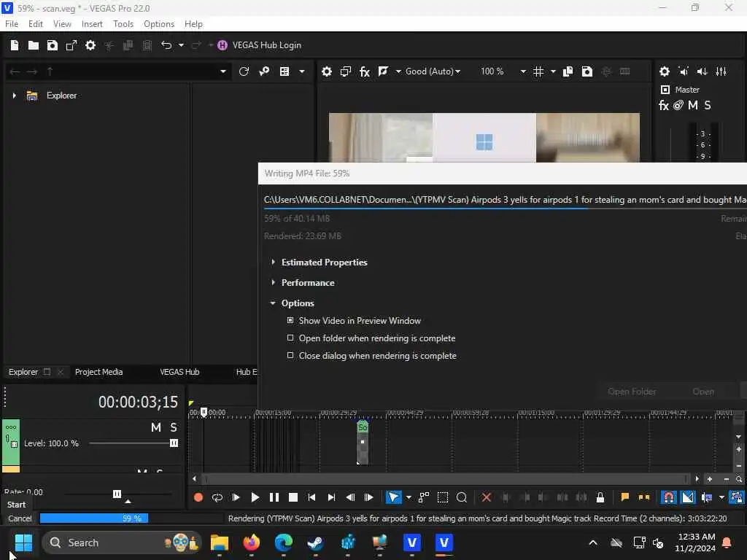The image size is (747, 560).
Task: Check Open folder when rendering is complete
Action: [x=290, y=338]
